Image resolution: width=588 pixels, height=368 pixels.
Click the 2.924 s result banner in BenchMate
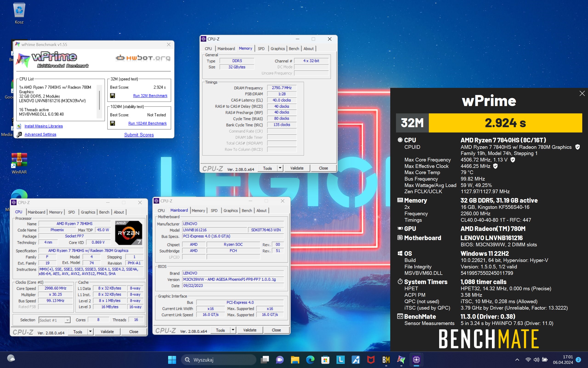(x=505, y=123)
